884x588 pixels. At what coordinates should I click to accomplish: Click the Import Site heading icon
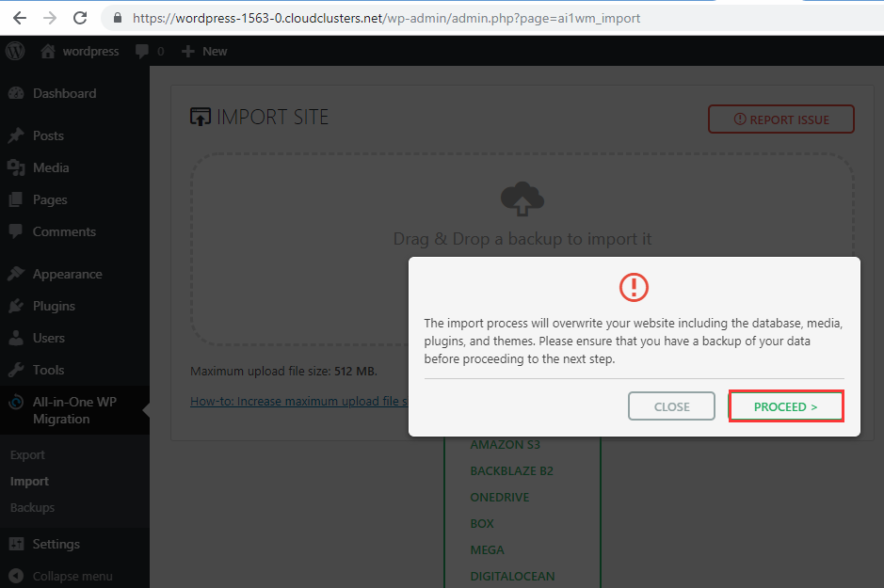201,118
